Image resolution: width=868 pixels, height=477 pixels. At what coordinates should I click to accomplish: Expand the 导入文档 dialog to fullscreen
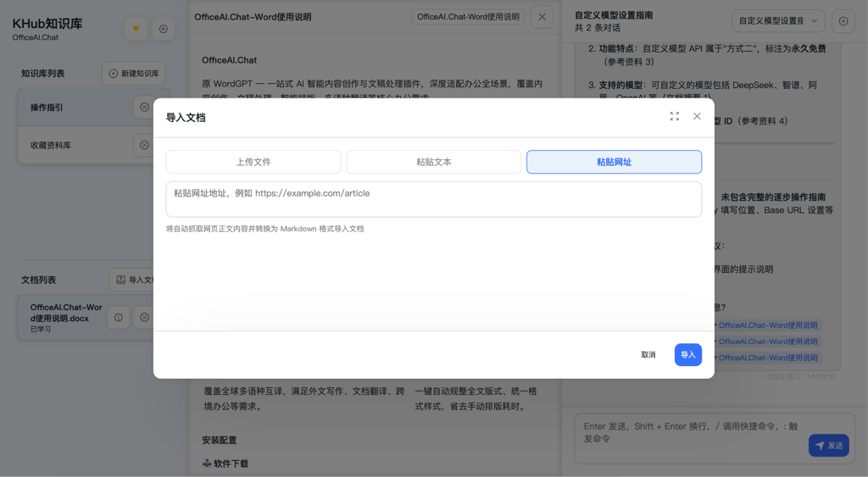674,116
